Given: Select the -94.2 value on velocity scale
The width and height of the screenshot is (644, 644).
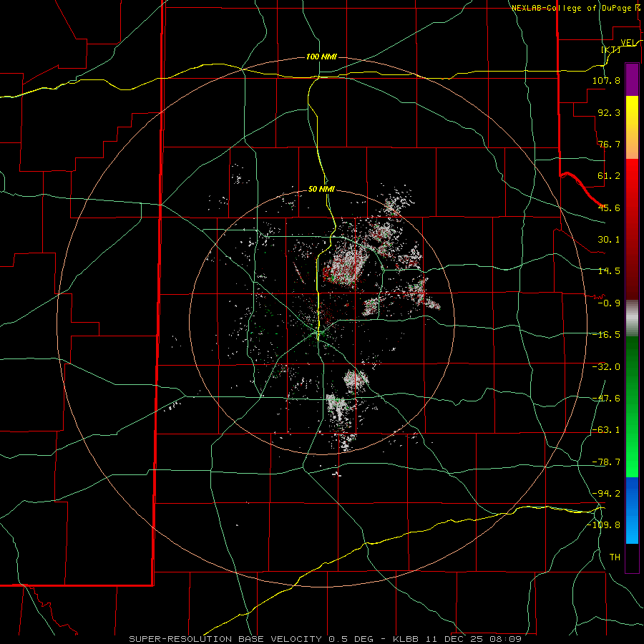Looking at the screenshot, I should pos(606,493).
